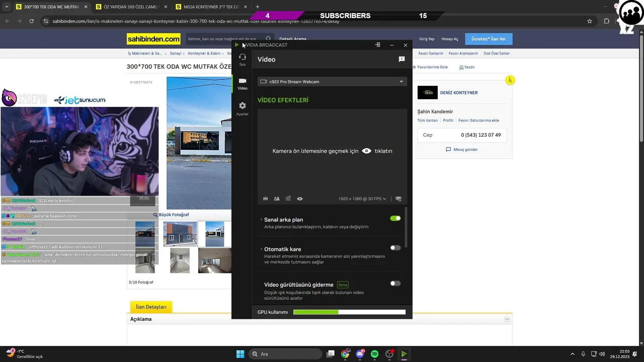Open the seller's Tüm ilanları link

click(428, 121)
